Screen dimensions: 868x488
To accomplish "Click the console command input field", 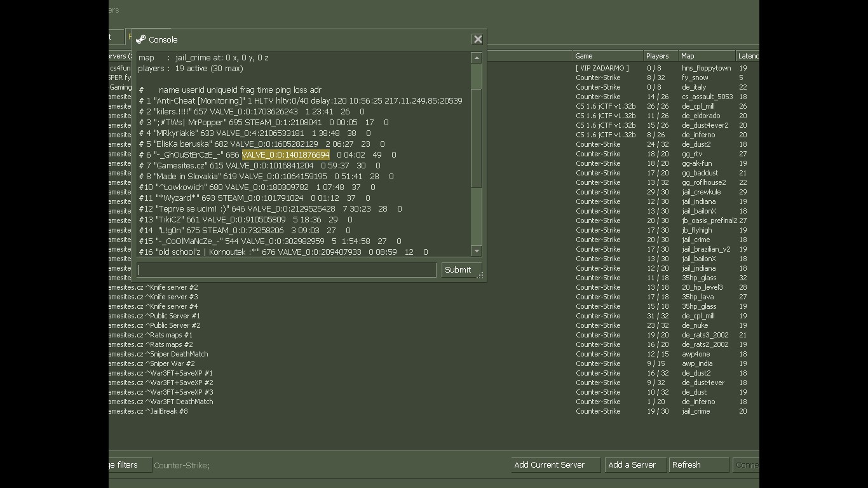I will (x=287, y=270).
